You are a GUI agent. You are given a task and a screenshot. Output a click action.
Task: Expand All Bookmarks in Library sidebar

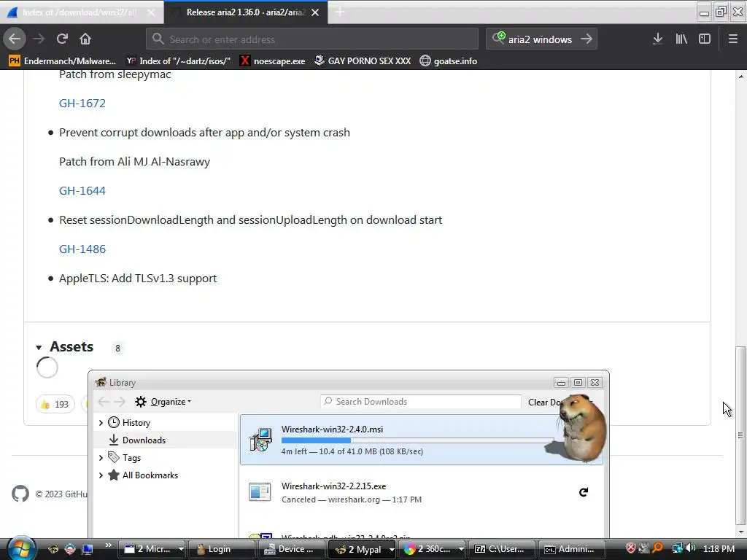coord(101,475)
